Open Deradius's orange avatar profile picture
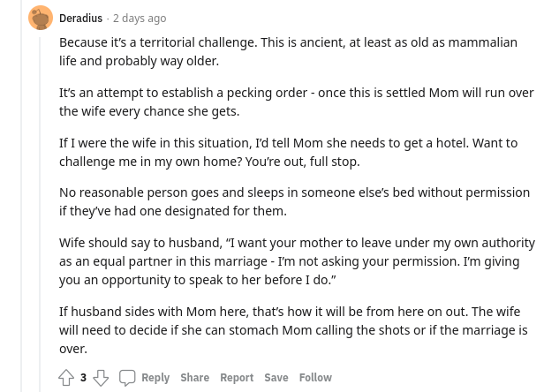This screenshot has height=392, width=559. [x=41, y=18]
